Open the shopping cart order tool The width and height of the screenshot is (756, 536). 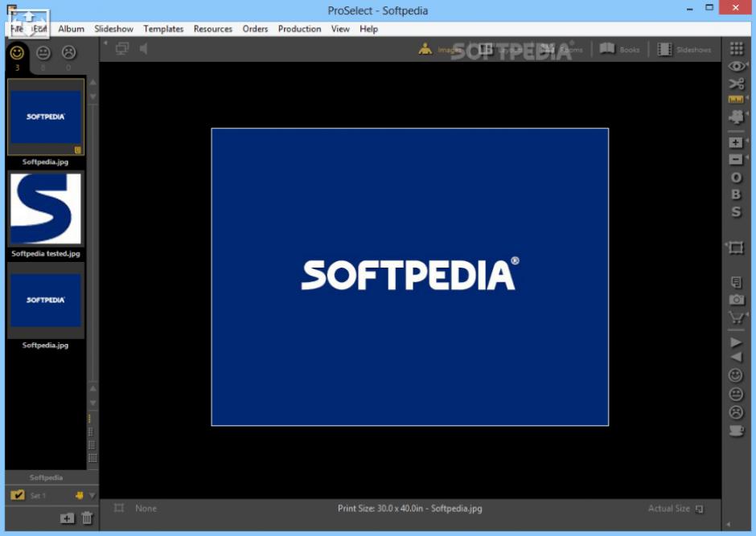736,317
